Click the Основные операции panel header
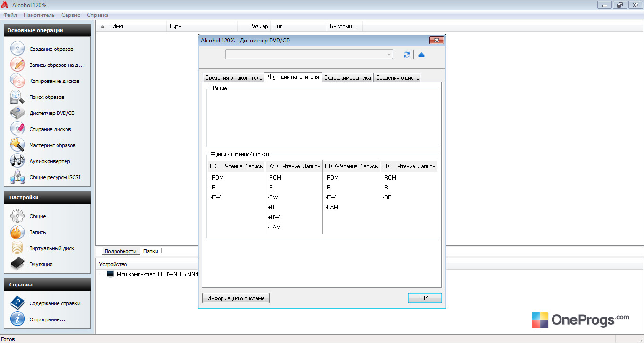 47,30
